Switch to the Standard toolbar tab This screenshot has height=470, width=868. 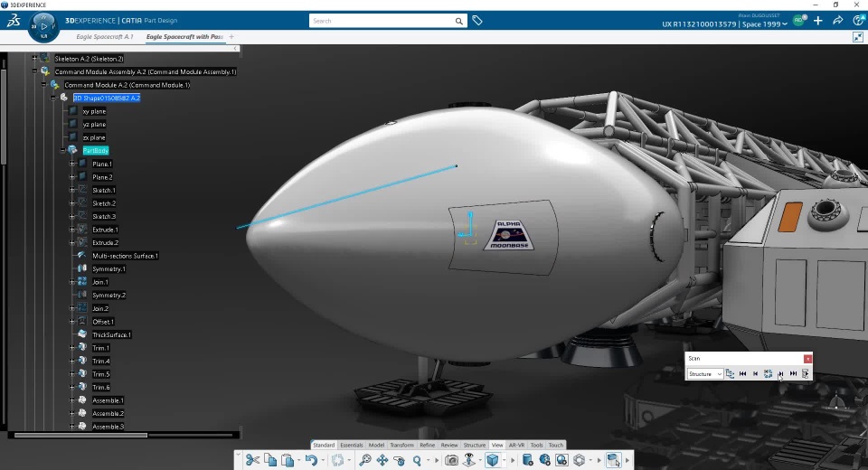coord(324,445)
